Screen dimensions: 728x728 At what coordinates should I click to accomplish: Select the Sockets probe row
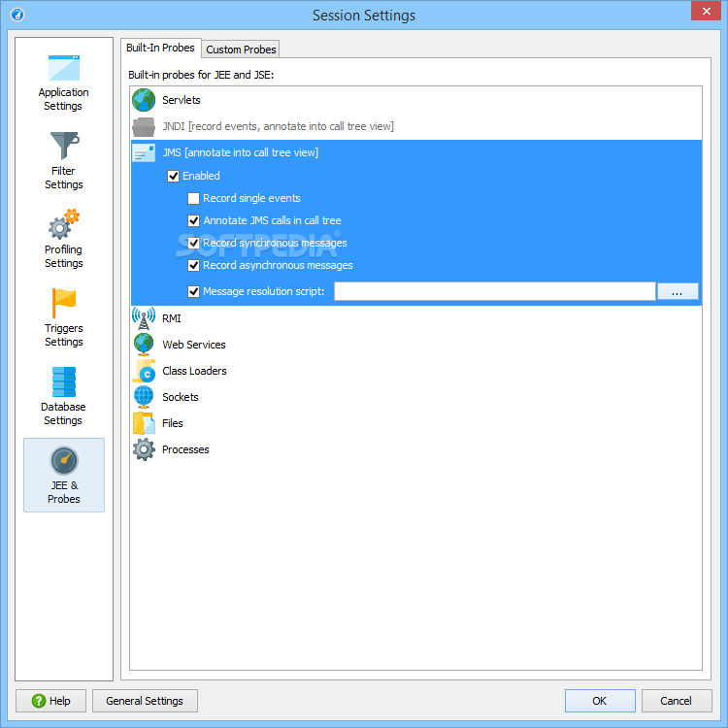tap(416, 397)
